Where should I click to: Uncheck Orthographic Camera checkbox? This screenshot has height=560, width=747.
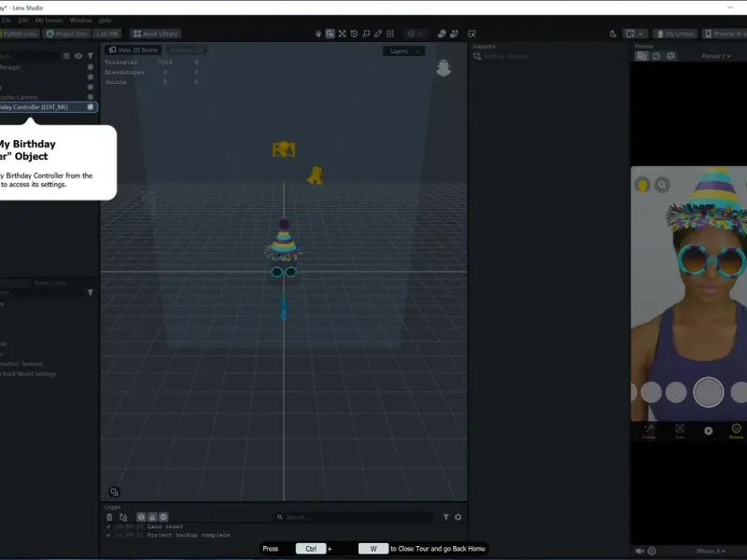point(91,97)
